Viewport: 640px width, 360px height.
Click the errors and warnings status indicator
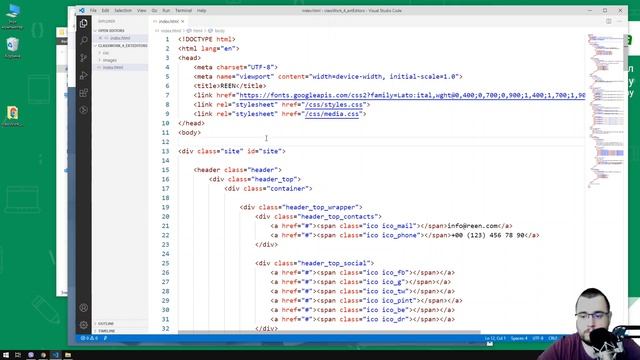click(89, 338)
